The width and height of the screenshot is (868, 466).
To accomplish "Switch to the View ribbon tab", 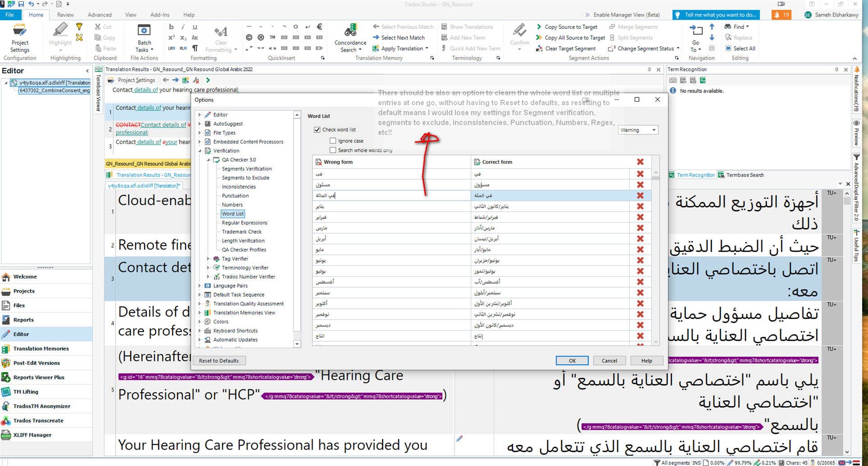I will click(131, 15).
